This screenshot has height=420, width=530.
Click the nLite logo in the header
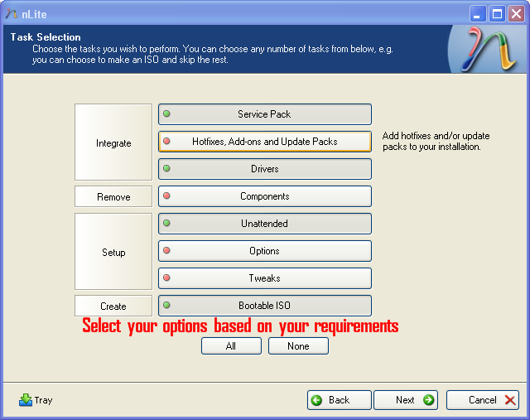pyautogui.click(x=489, y=49)
